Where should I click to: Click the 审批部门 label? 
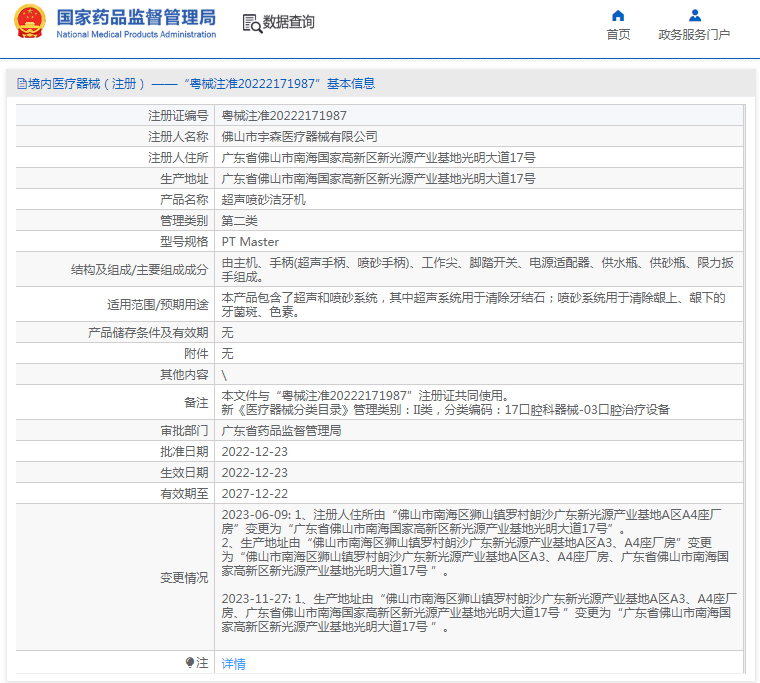tap(184, 430)
